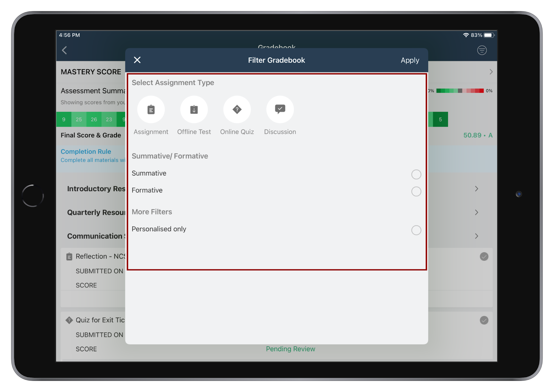The width and height of the screenshot is (553, 392).
Task: Click the Pending Review status text
Action: (290, 349)
